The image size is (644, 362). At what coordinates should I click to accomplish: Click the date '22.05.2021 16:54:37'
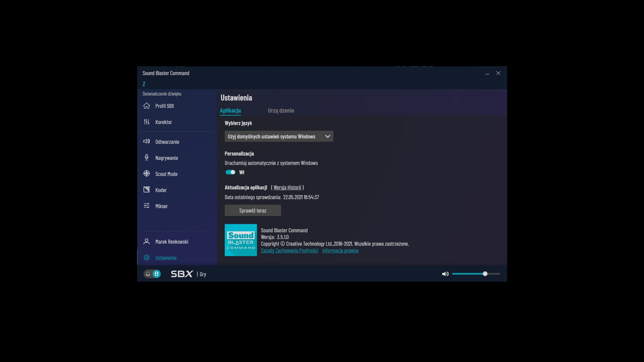(x=301, y=197)
